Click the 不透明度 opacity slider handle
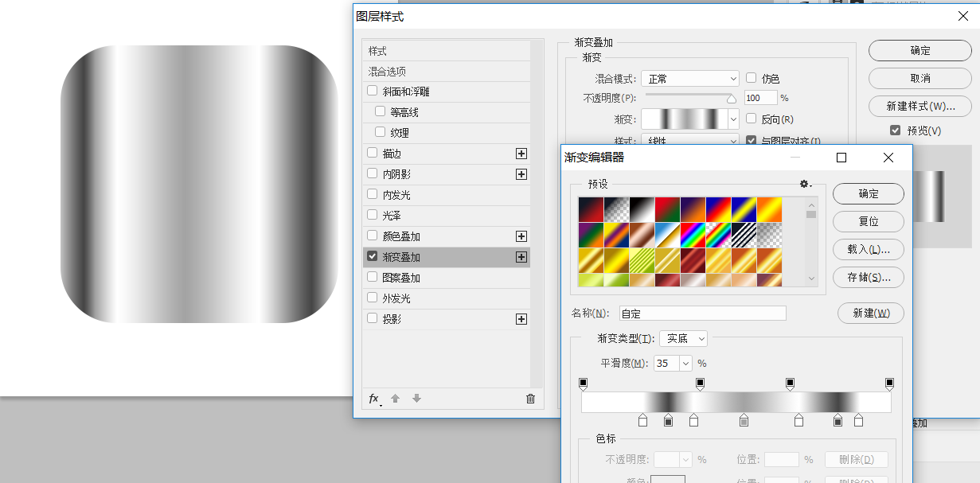 731,99
